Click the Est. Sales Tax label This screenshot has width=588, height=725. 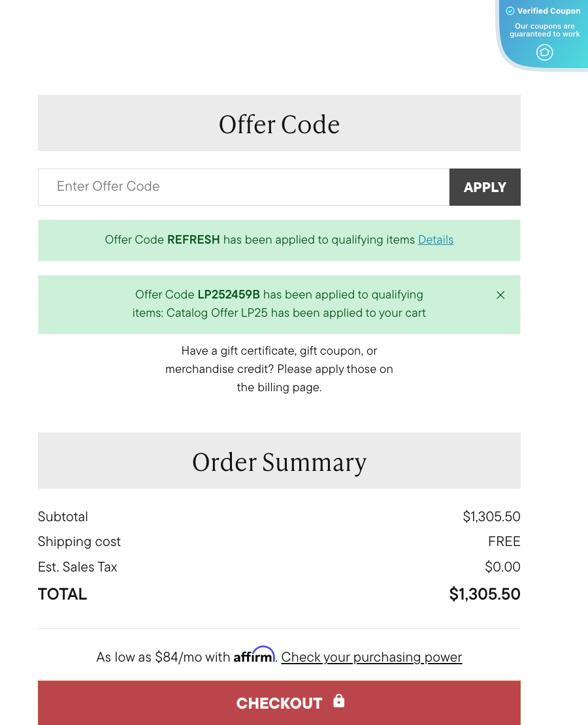point(78,567)
